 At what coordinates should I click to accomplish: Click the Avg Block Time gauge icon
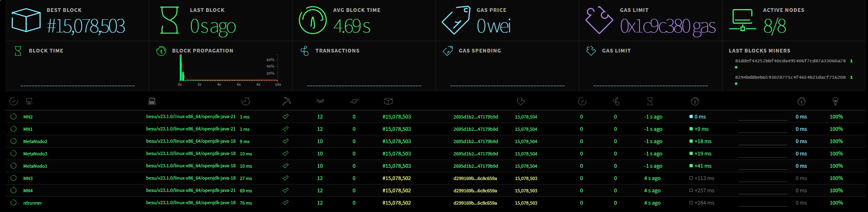[x=313, y=20]
